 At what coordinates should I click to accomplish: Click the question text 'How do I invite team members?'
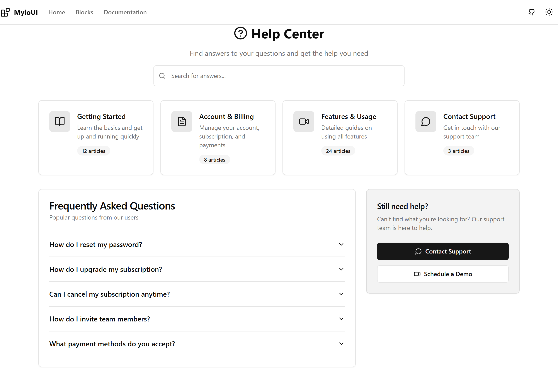(99, 319)
